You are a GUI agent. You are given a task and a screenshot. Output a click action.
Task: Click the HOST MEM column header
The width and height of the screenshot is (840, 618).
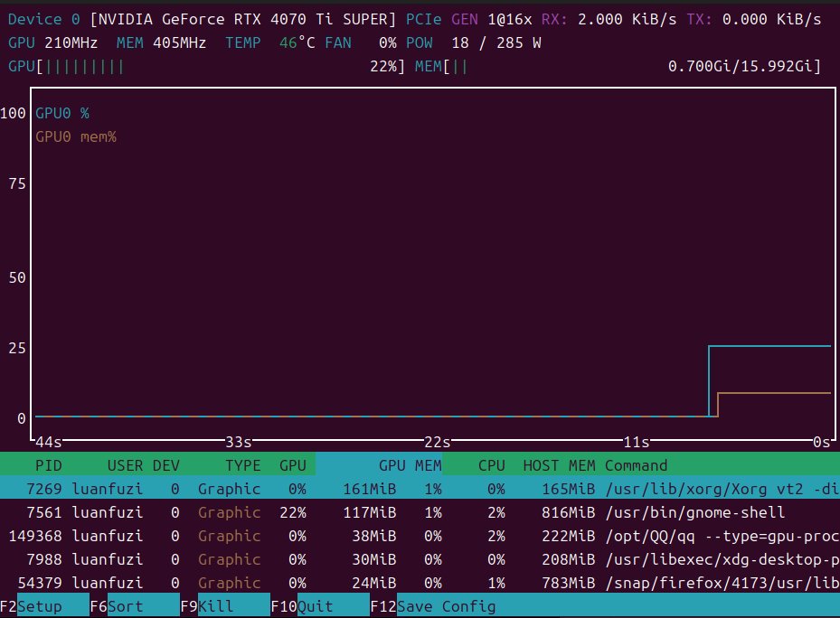click(560, 465)
